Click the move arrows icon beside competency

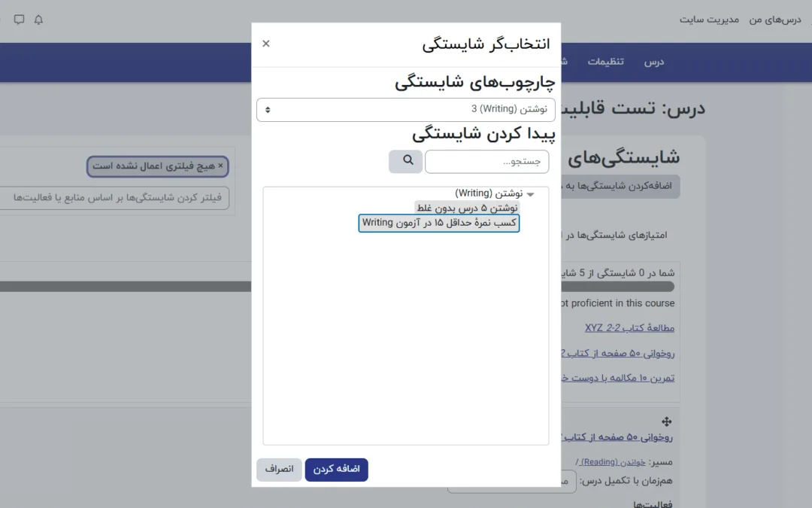[x=666, y=421]
